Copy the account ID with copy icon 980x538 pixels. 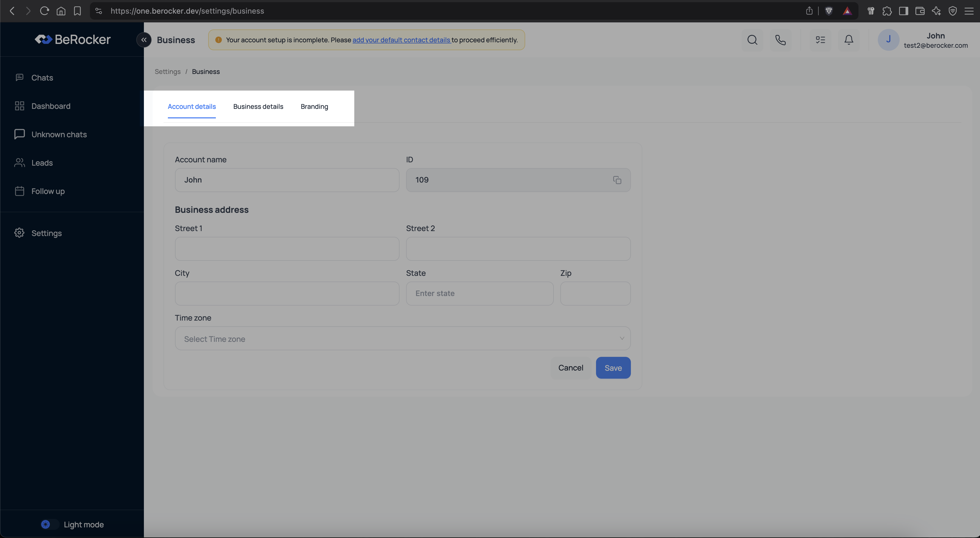pyautogui.click(x=617, y=180)
